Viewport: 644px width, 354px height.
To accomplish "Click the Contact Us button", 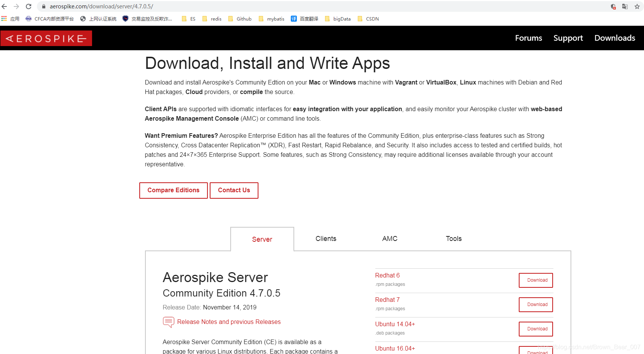I will (234, 190).
